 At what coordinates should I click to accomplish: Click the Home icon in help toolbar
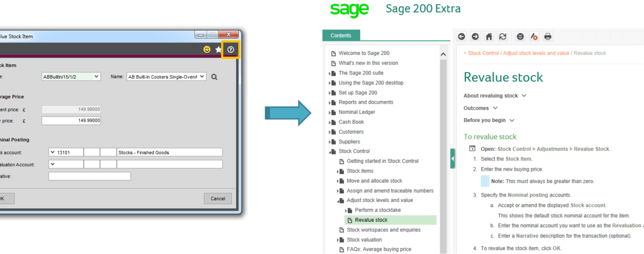coord(489,37)
